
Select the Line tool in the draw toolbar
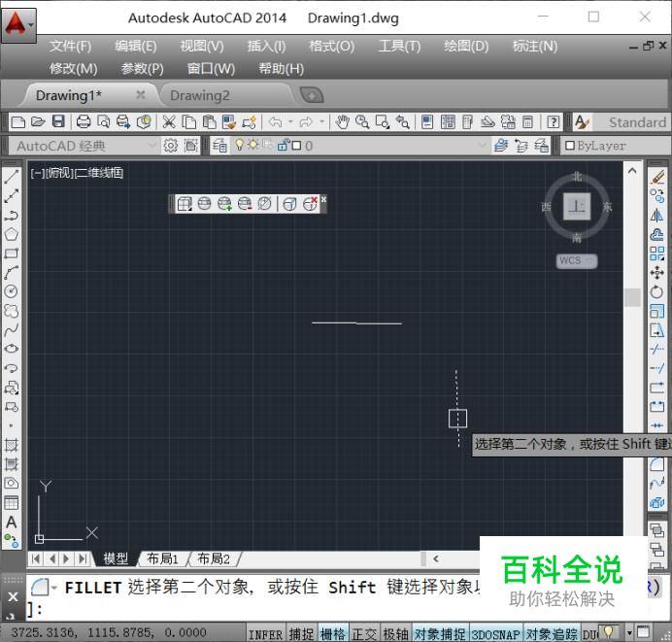(11, 177)
